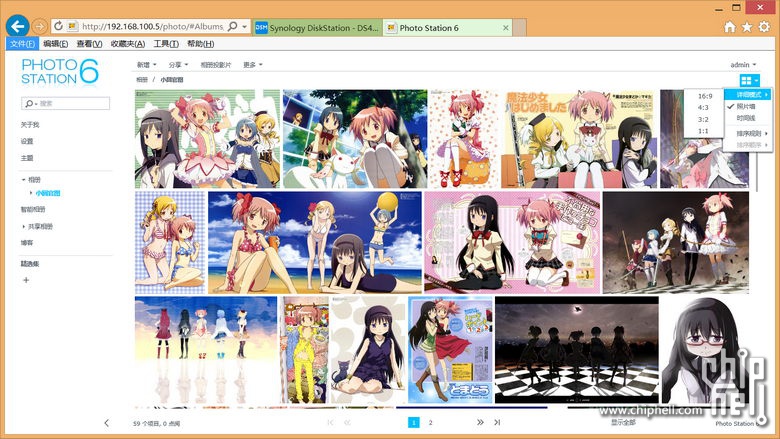Open the 帮助(H) menu
This screenshot has height=439, width=780.
[x=200, y=44]
